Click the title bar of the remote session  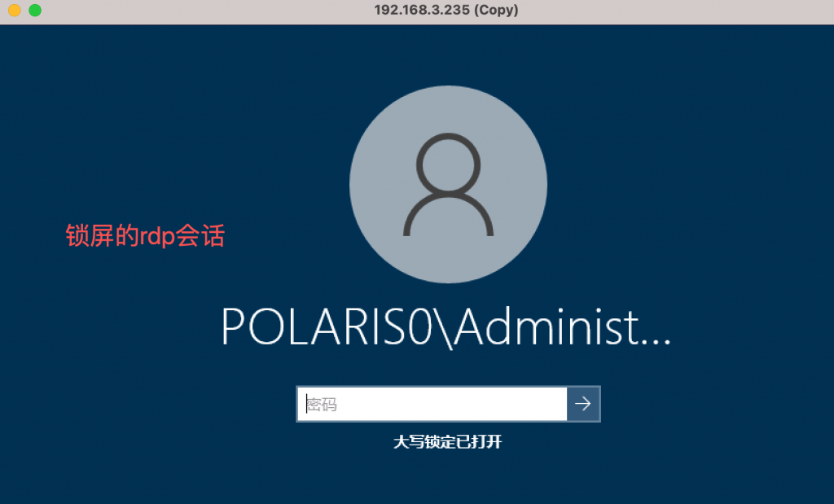coord(417,11)
